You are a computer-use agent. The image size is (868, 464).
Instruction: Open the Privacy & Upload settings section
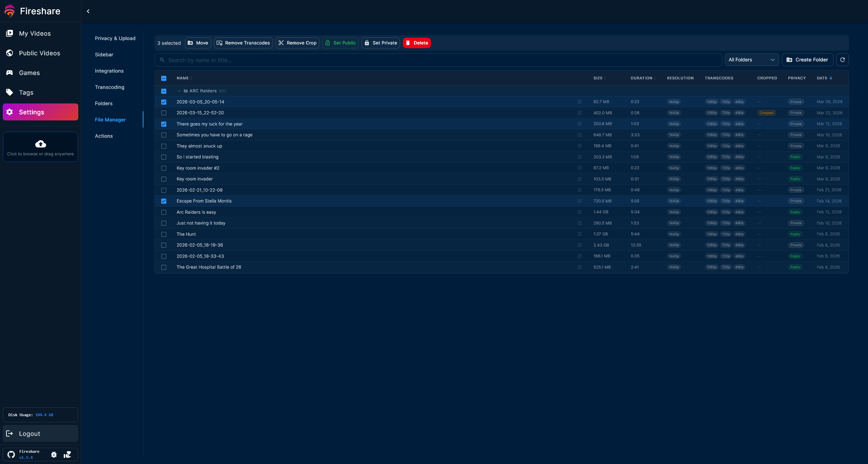[x=115, y=38]
